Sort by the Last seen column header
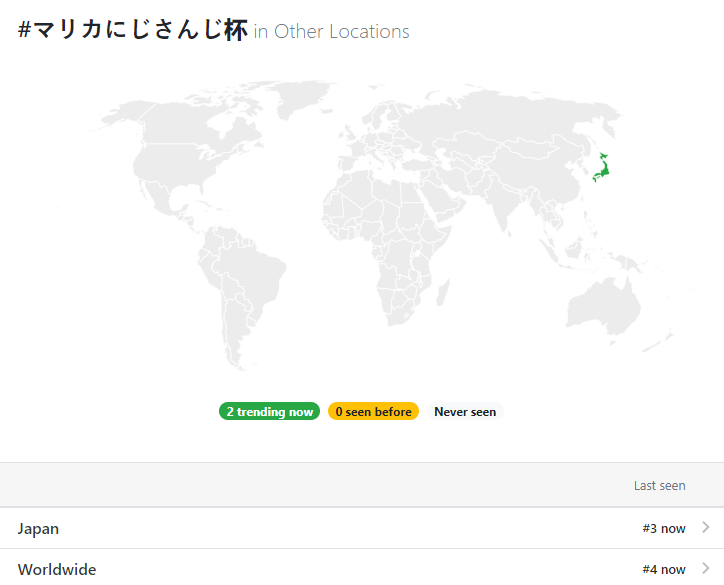 (x=659, y=485)
